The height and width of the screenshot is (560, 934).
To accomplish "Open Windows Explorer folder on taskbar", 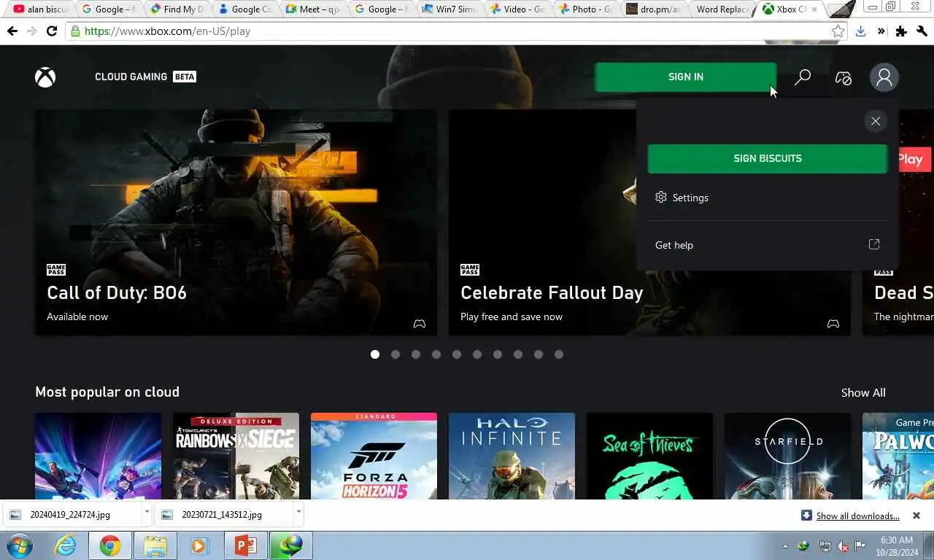I will tap(155, 545).
